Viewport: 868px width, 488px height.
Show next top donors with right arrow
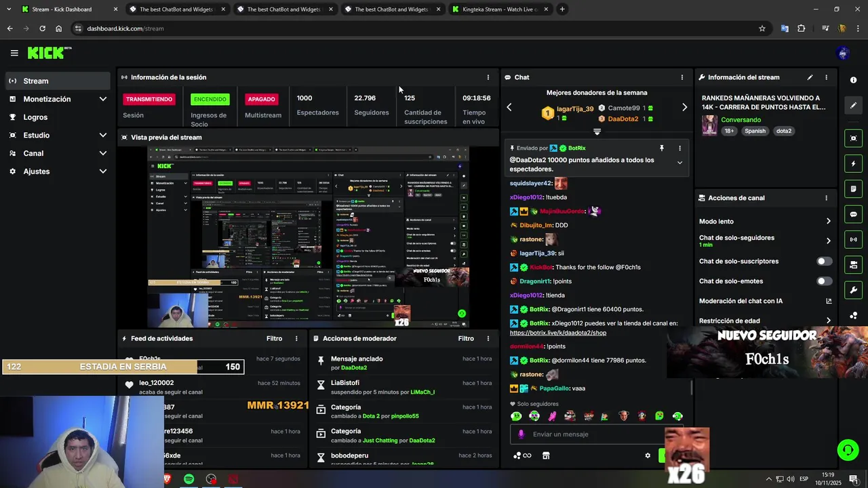pos(684,107)
